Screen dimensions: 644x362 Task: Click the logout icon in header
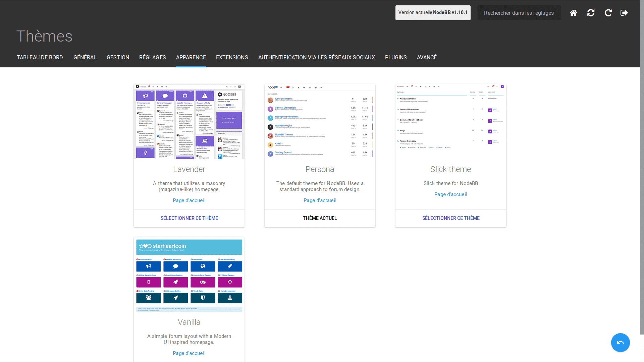pyautogui.click(x=624, y=13)
